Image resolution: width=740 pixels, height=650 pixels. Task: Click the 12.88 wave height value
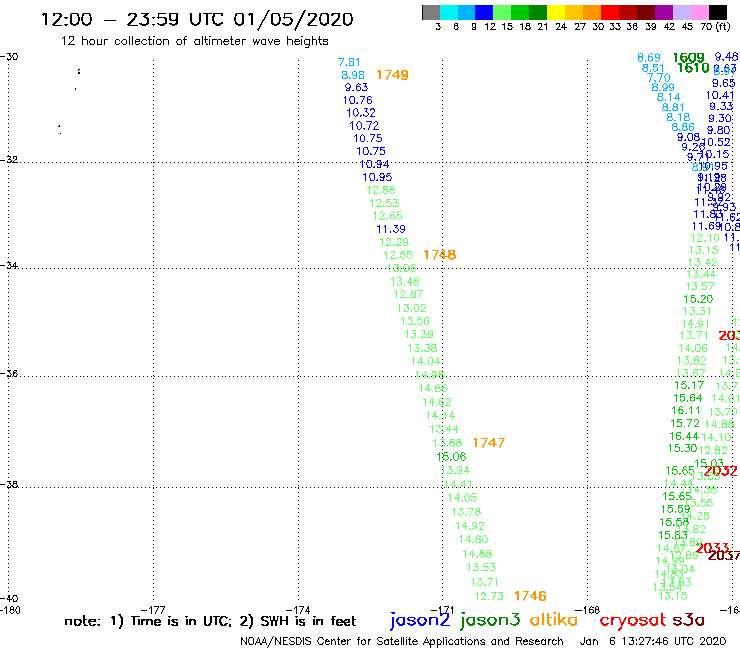pyautogui.click(x=381, y=190)
